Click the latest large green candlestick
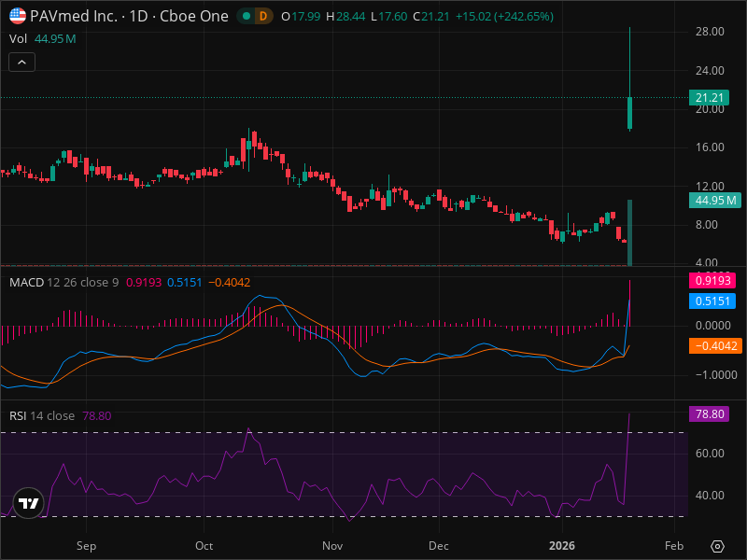 pos(629,113)
